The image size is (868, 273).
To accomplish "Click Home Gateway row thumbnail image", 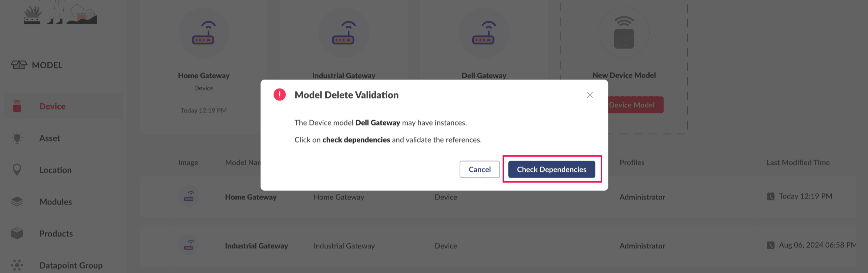I will (189, 196).
